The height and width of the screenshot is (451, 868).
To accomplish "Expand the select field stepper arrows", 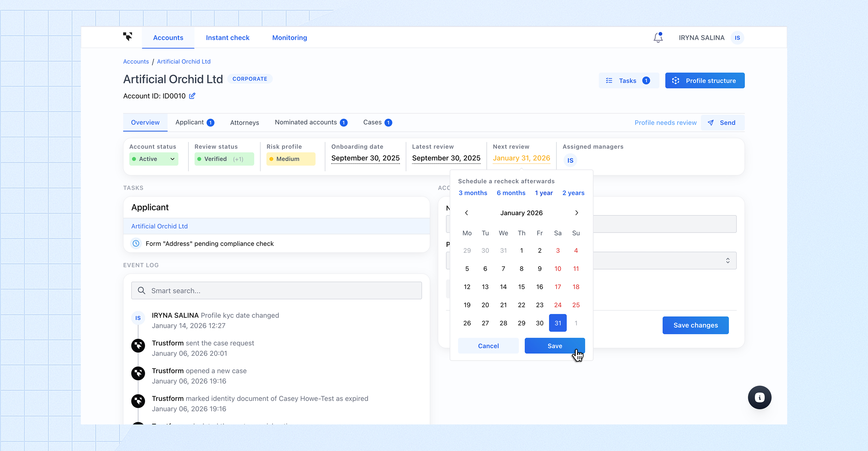I will 728,261.
